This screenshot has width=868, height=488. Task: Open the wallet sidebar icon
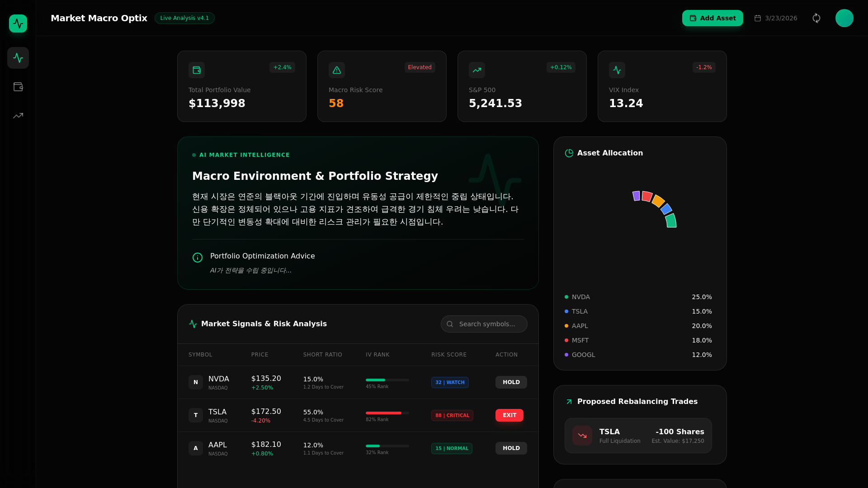point(18,87)
